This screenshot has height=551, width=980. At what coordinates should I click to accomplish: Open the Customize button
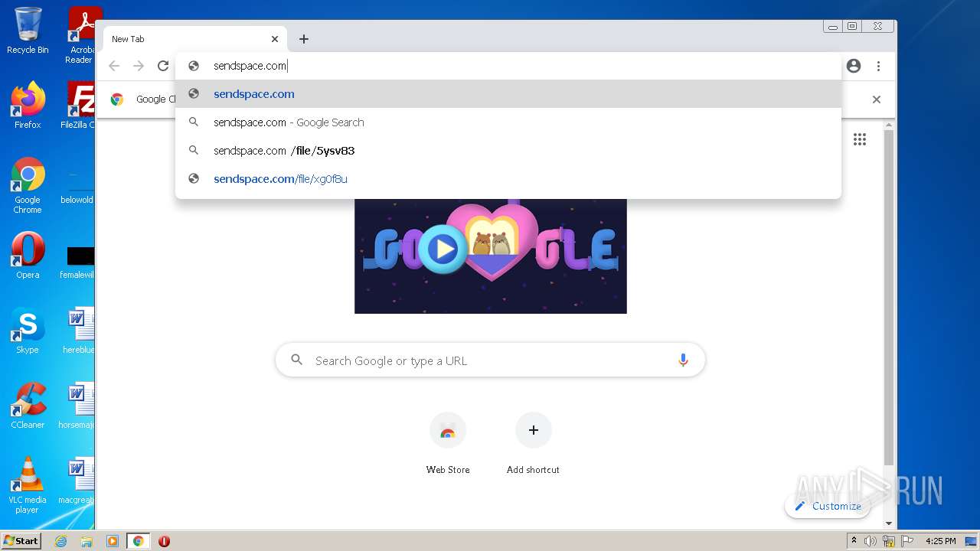828,506
